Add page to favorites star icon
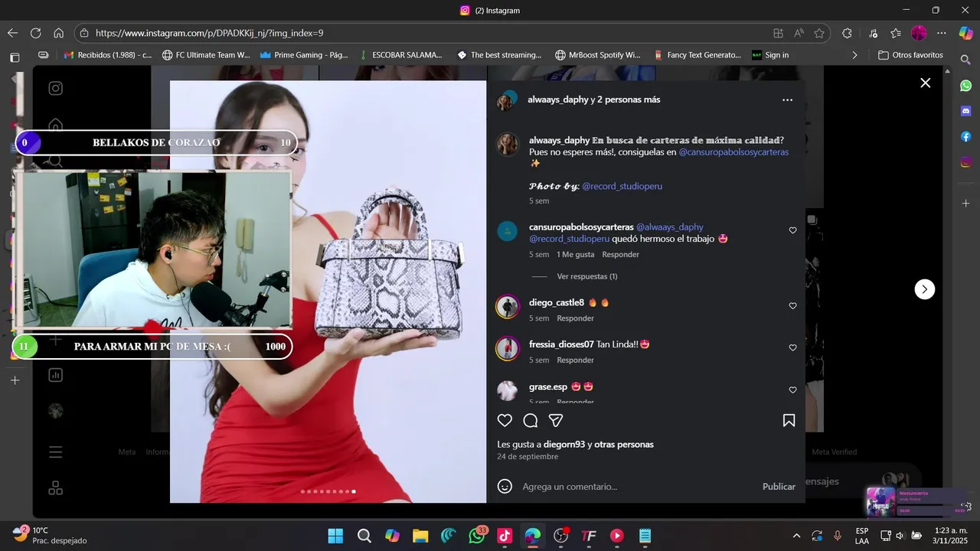Image resolution: width=980 pixels, height=551 pixels. (819, 33)
